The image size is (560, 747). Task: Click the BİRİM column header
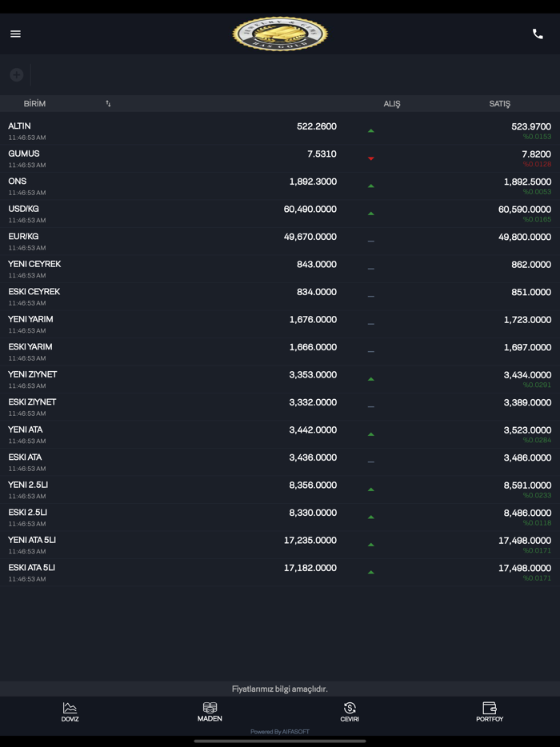pos(34,103)
